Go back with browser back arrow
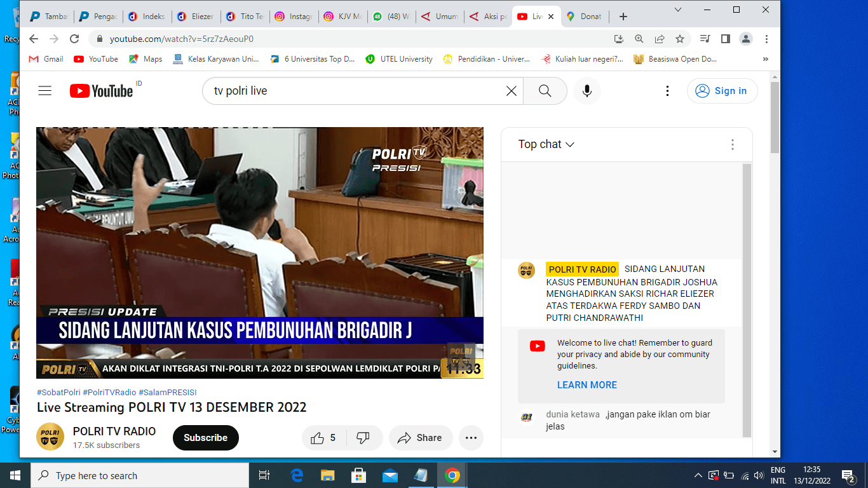The height and width of the screenshot is (488, 868). [34, 39]
